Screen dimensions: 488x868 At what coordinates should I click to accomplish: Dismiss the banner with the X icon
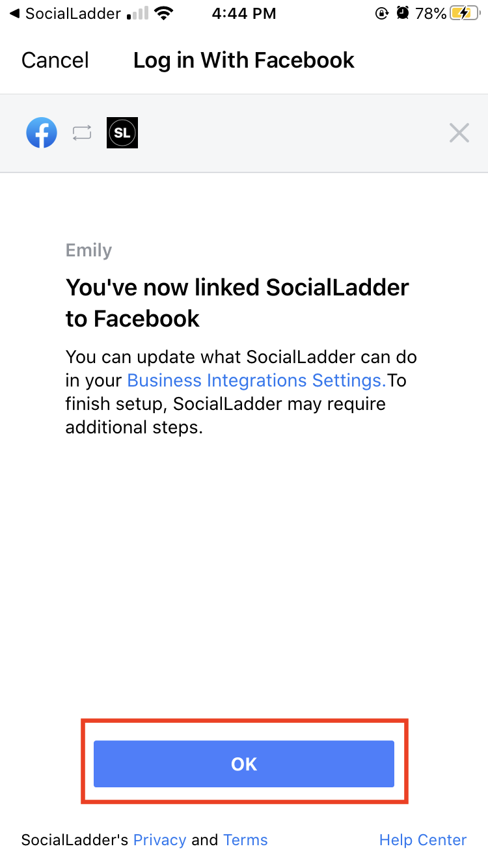[459, 133]
